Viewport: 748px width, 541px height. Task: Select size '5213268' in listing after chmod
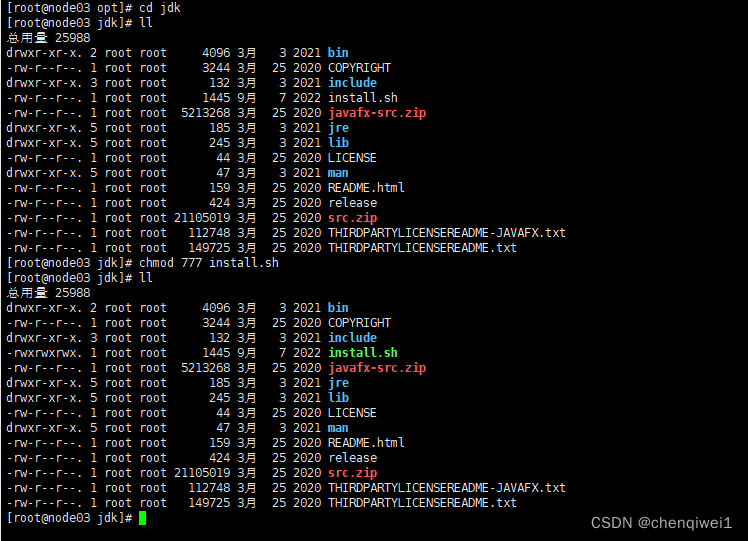(x=206, y=368)
